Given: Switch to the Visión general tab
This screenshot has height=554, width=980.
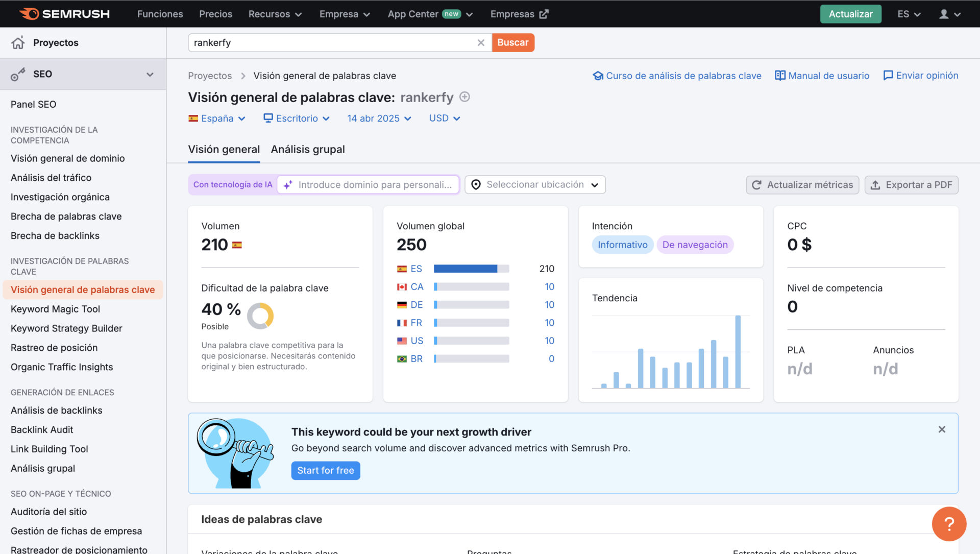Looking at the screenshot, I should click(224, 150).
